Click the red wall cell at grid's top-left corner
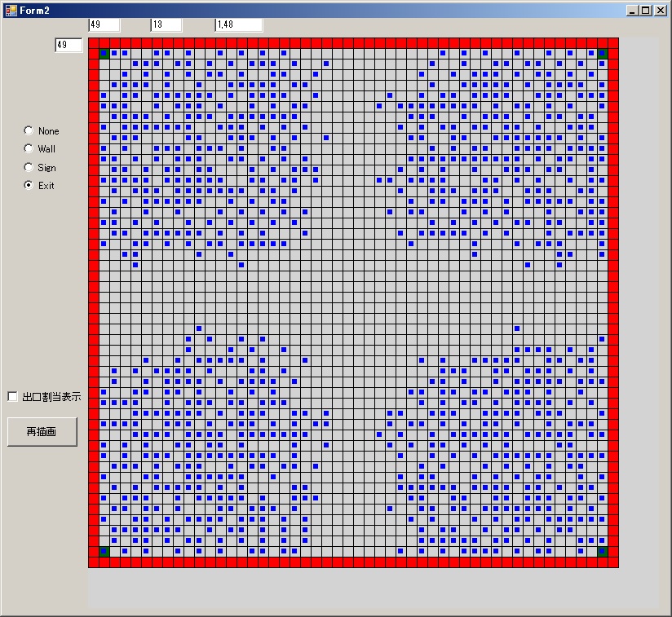The image size is (672, 617). (94, 42)
